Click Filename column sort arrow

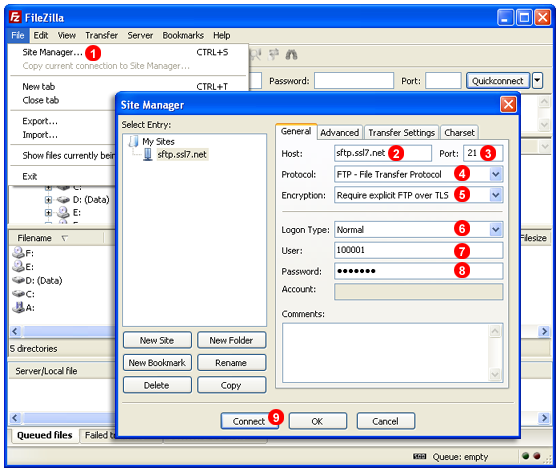(x=65, y=238)
